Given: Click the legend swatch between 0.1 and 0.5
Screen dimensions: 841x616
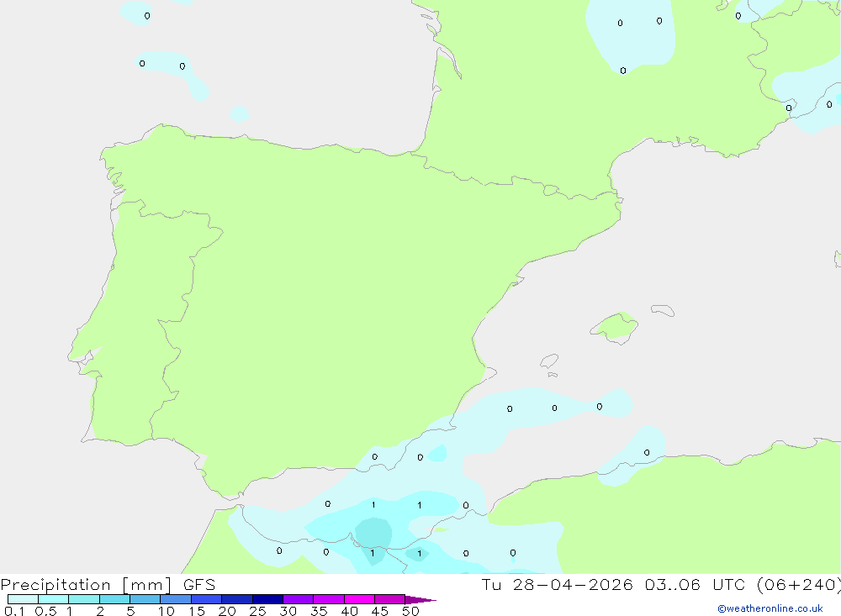Looking at the screenshot, I should 23,599.
